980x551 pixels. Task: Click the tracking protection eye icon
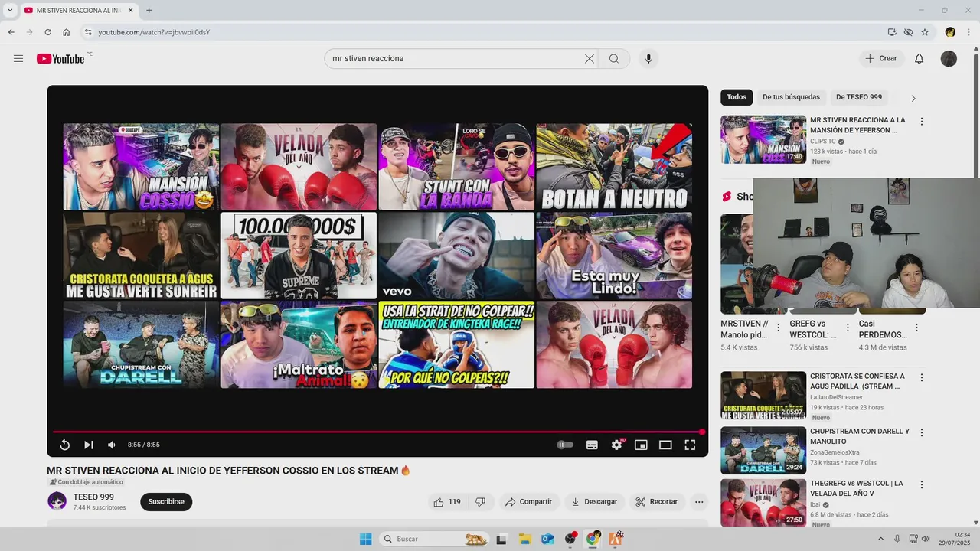[908, 32]
